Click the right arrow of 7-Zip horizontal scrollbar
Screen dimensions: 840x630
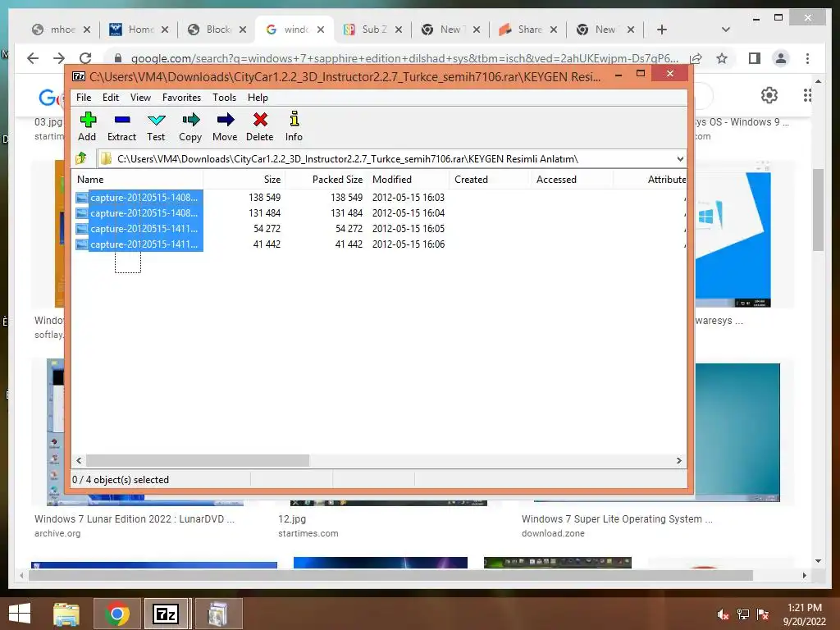tap(678, 461)
